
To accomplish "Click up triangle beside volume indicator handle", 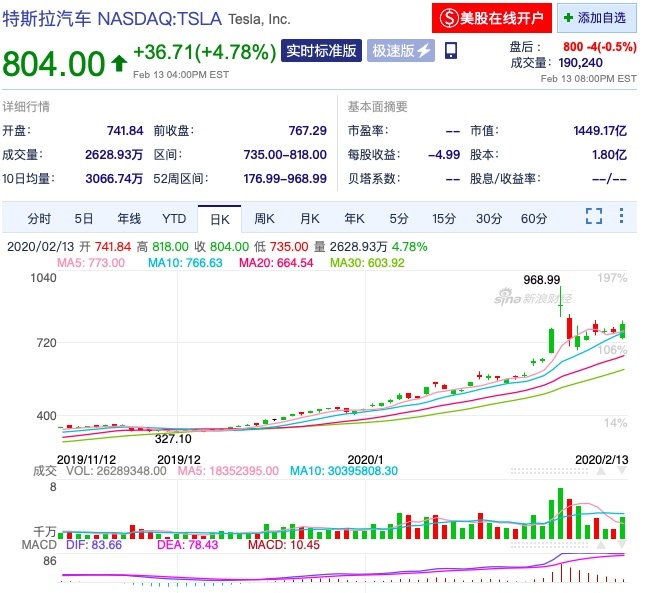I will pos(601,471).
